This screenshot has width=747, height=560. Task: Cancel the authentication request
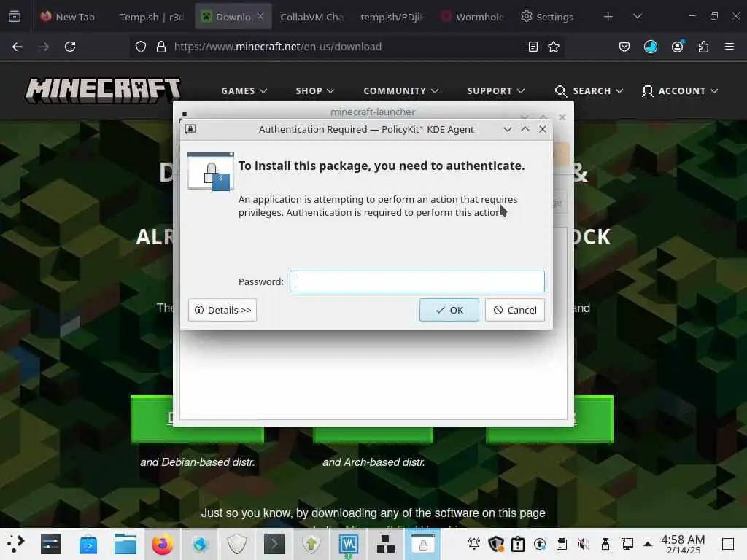514,310
